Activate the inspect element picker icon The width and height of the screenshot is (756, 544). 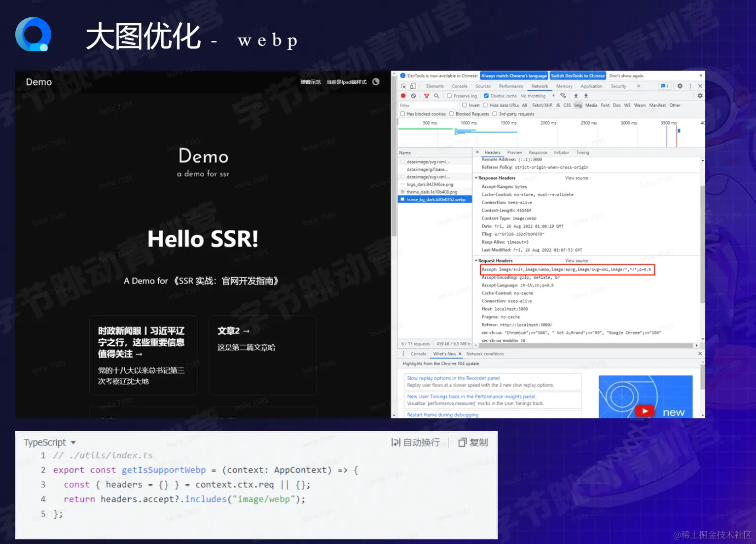coord(403,86)
